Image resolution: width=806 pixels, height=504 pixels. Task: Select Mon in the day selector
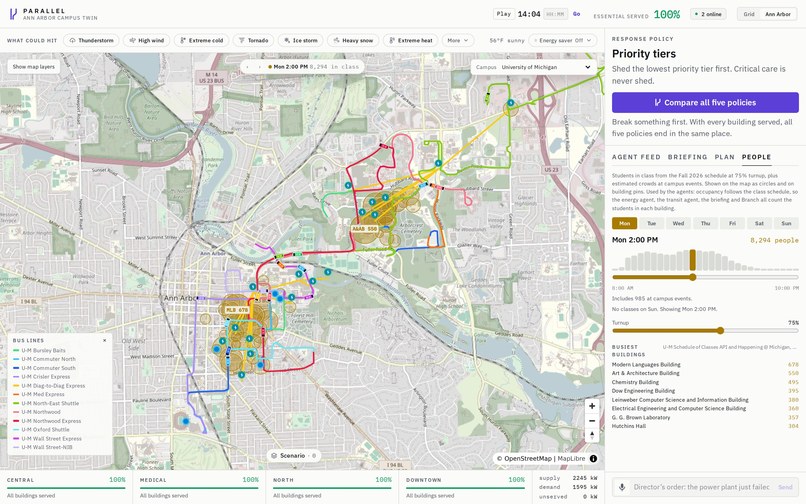(625, 223)
